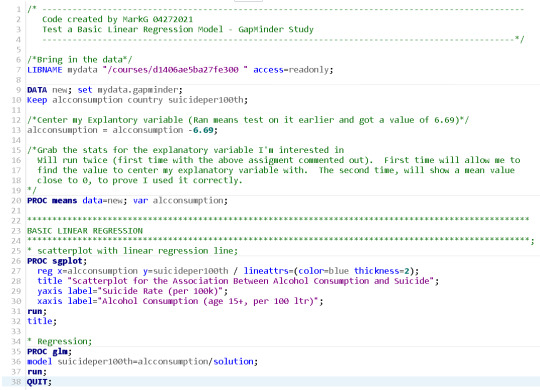Click the solution option on line 36
Image resolution: width=540 pixels, height=390 pixels.
coord(233,362)
